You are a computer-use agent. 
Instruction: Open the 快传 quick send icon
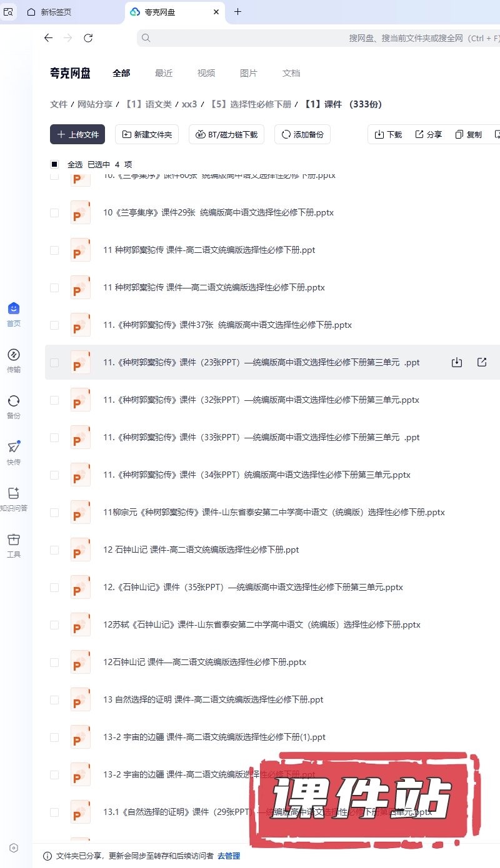click(14, 453)
